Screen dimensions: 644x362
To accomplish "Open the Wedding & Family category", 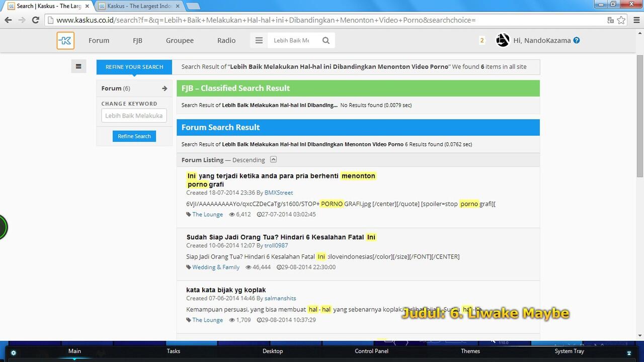I will pos(216,267).
